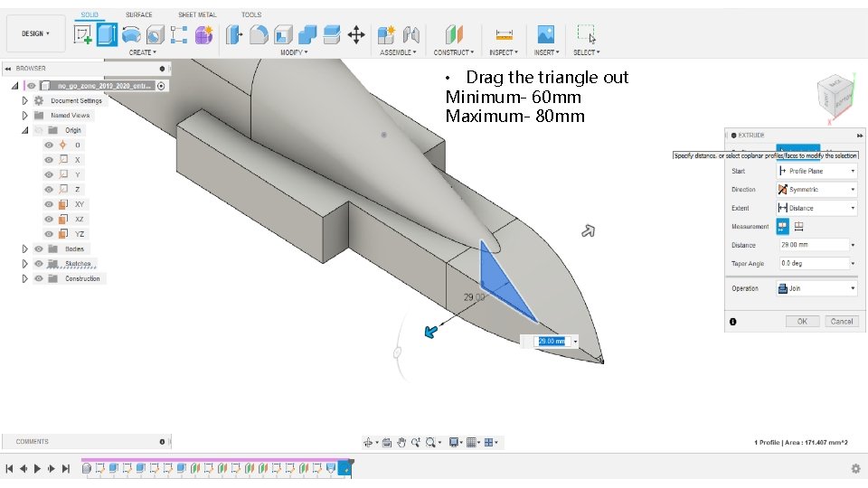
Task: Select the rectangular pattern tool icon
Action: [x=179, y=35]
